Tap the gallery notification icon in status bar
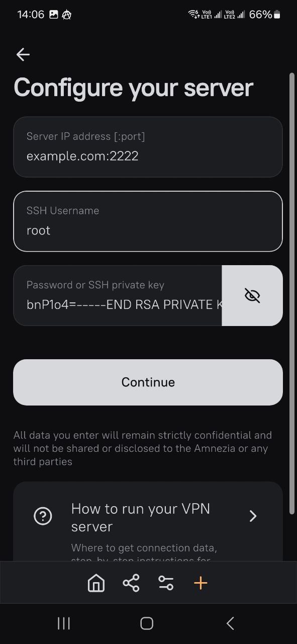Image resolution: width=297 pixels, height=644 pixels. coord(53,15)
